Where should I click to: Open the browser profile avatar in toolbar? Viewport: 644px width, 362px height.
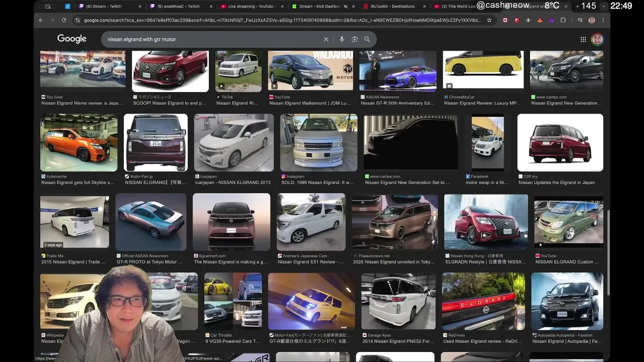coord(592,20)
